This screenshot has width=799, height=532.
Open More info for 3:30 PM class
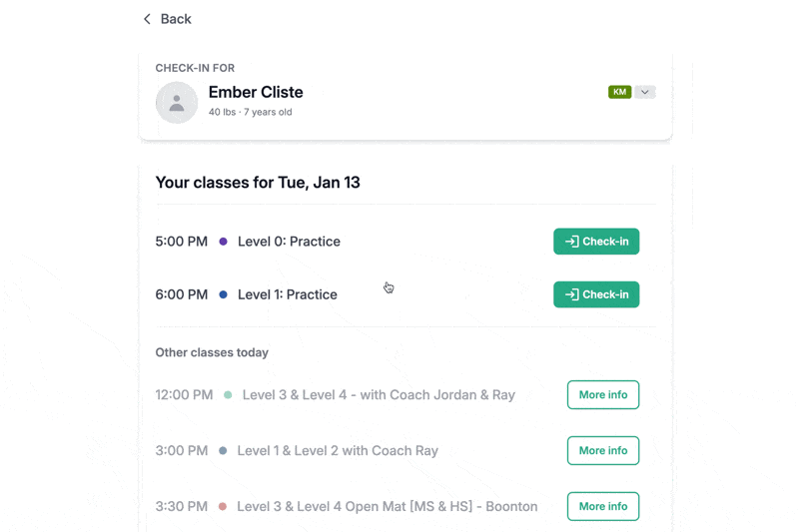coord(603,506)
